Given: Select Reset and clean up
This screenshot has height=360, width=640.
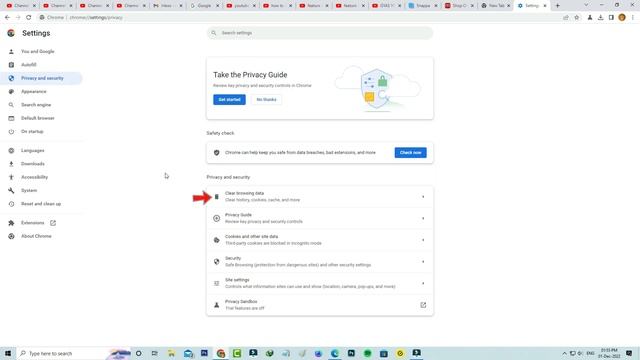Looking at the screenshot, I should point(41,204).
